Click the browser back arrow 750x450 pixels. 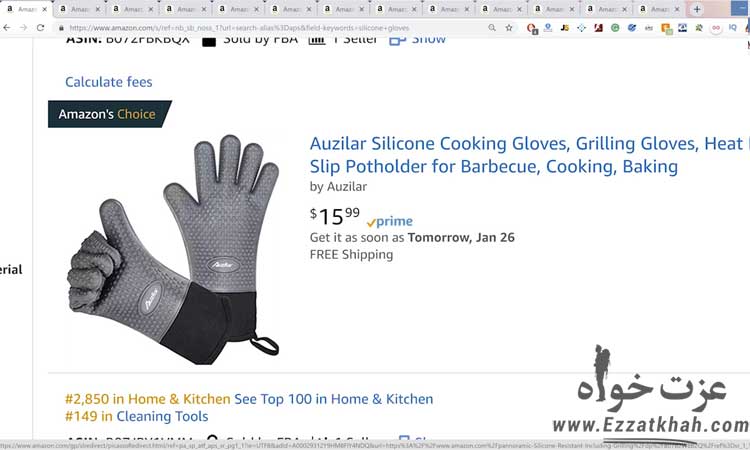point(6,28)
